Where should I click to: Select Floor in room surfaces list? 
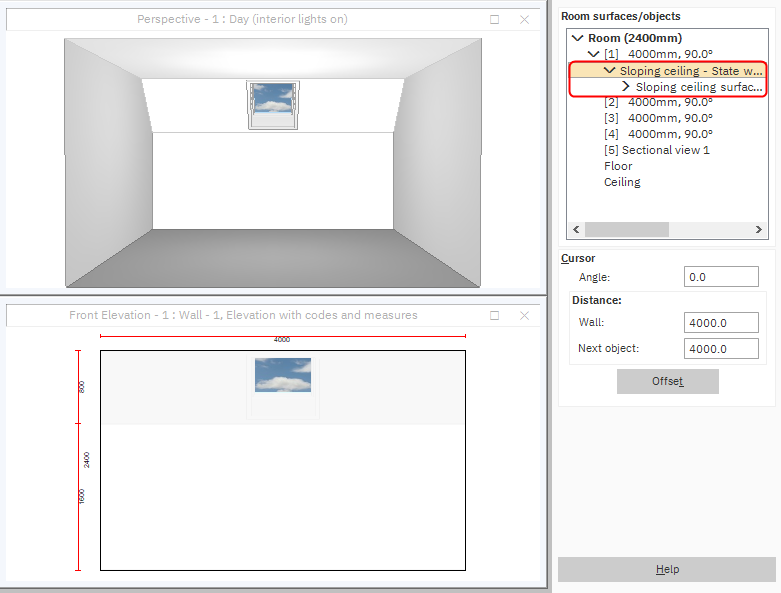click(618, 166)
